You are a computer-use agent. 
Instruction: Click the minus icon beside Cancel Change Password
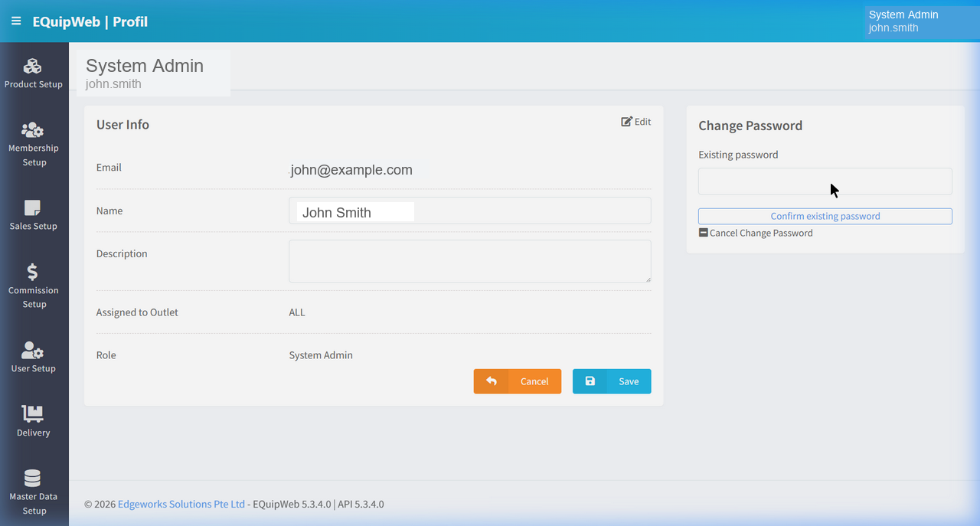point(703,233)
